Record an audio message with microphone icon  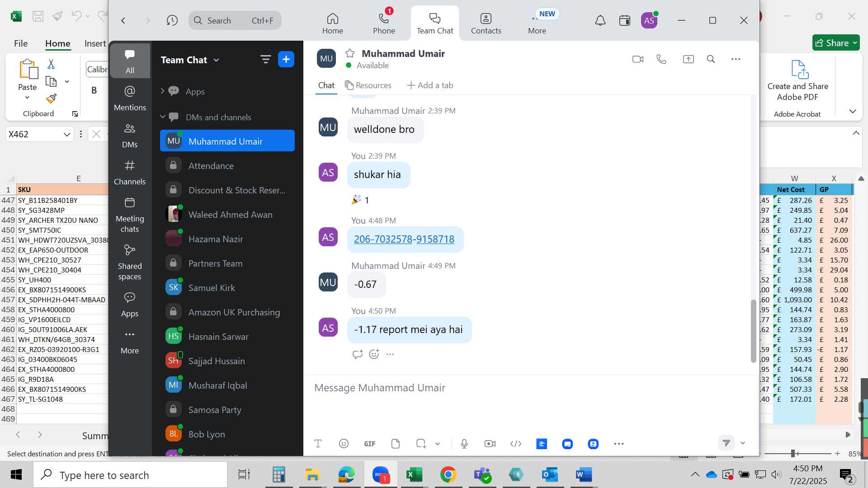[x=464, y=444]
